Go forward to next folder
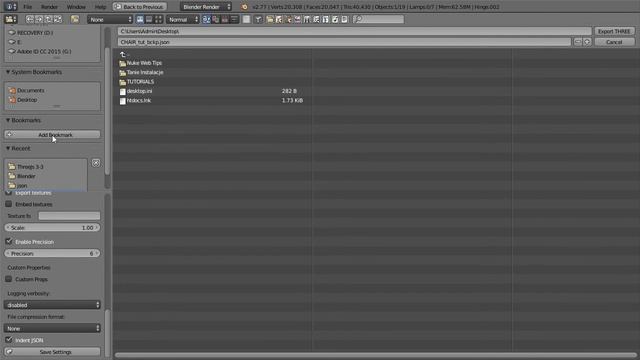The image size is (640, 360). (x=39, y=19)
